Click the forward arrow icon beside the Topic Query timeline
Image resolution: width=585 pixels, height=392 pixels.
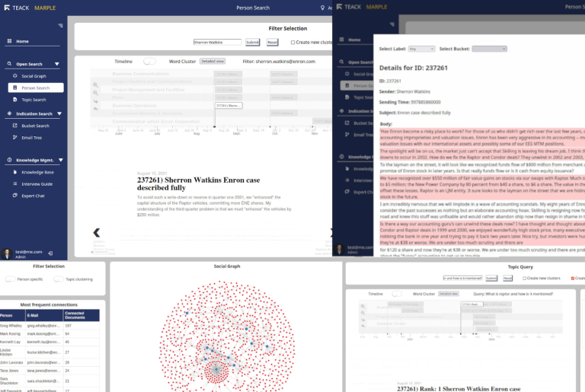tap(363, 320)
